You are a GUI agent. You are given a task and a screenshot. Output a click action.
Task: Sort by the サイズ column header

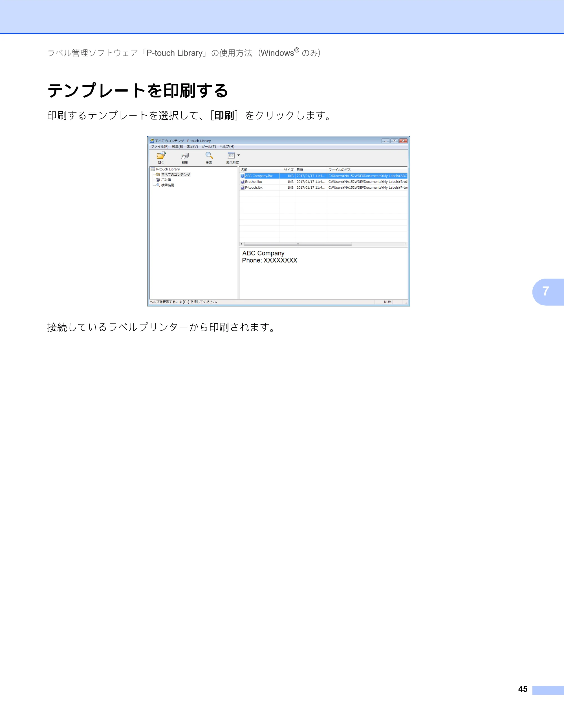point(287,170)
